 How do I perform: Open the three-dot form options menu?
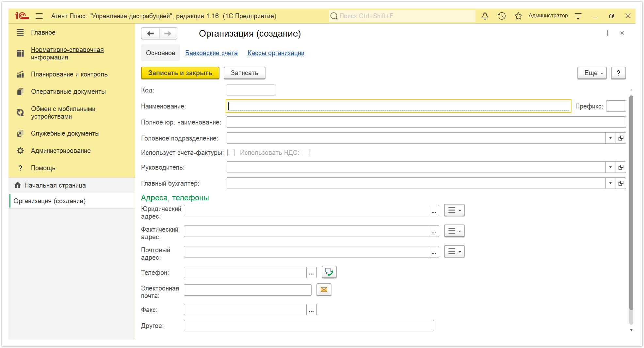coord(607,33)
